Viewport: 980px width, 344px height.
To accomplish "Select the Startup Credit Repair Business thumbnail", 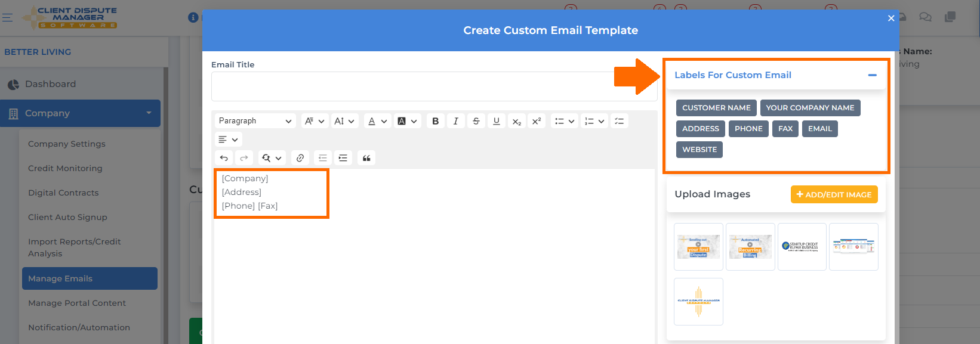I will 802,247.
